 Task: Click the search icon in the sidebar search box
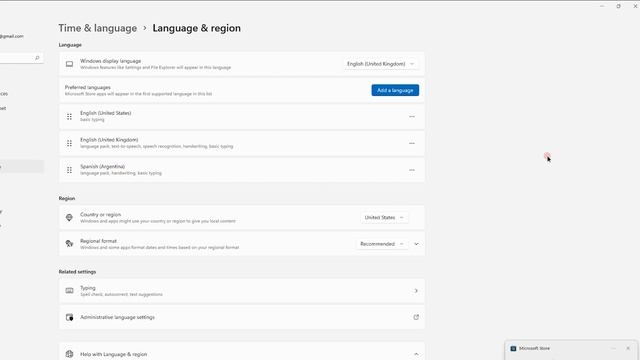37,58
